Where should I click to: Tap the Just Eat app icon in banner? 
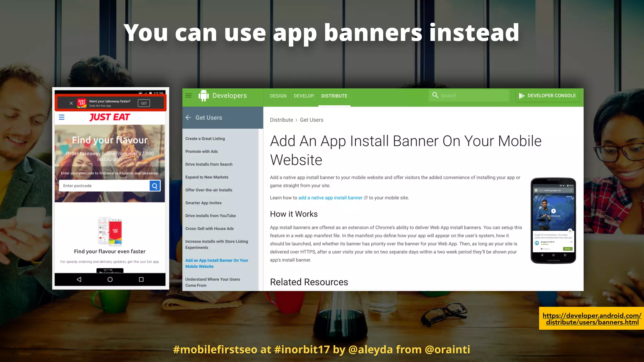[x=82, y=103]
